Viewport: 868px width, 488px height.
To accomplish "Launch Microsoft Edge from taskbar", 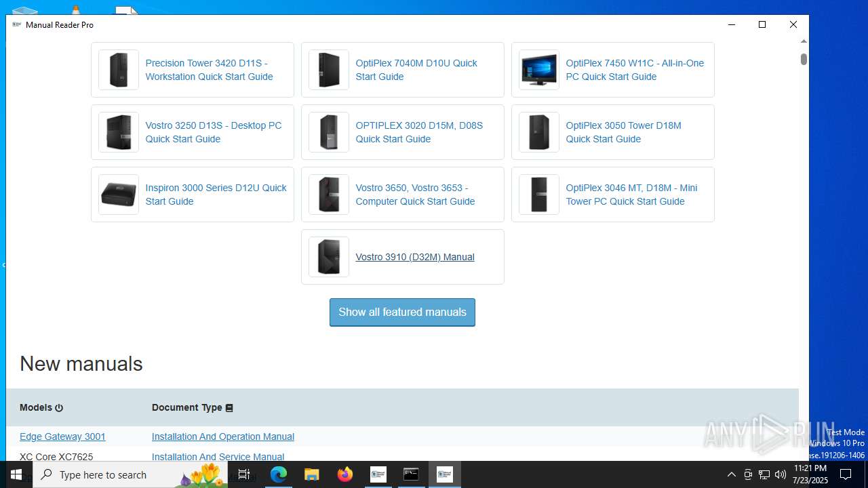I will coord(279,474).
